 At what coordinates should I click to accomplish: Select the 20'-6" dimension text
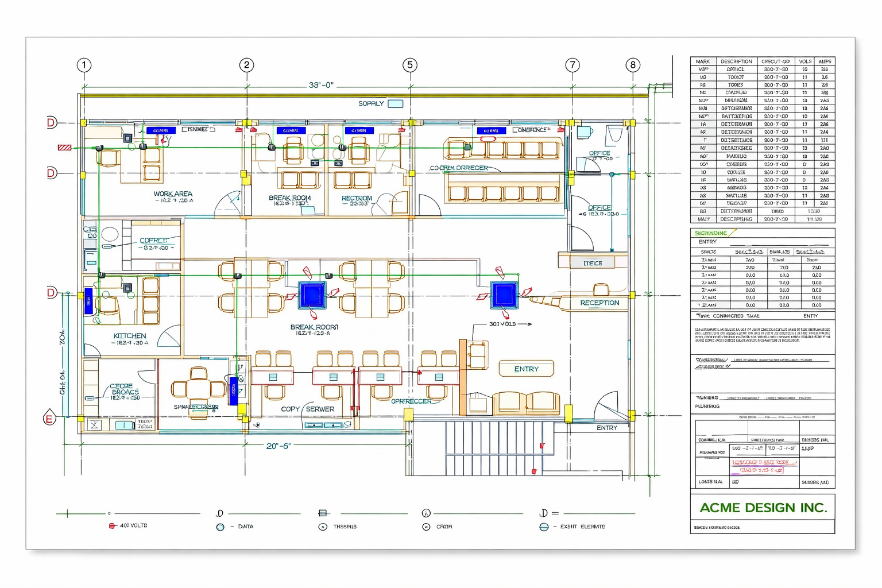coord(278,446)
